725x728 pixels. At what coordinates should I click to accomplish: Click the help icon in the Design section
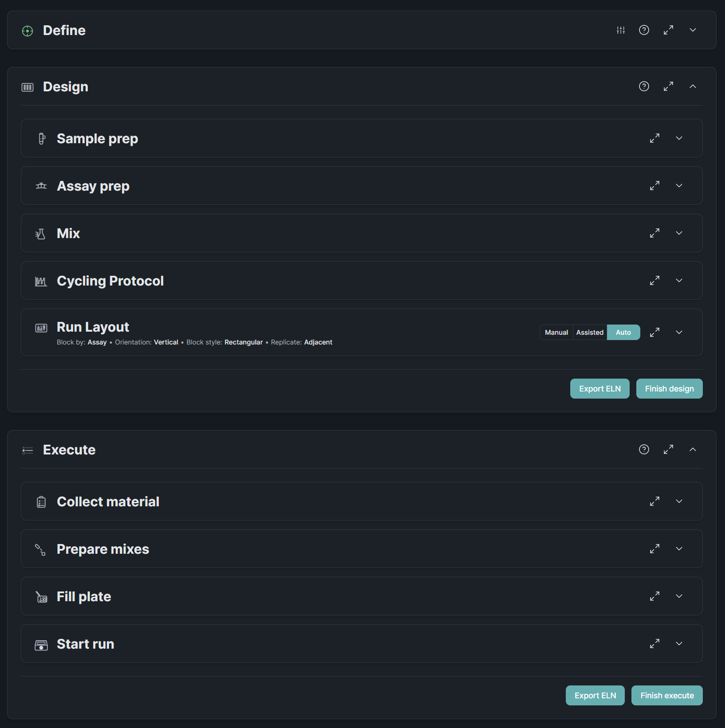point(644,86)
